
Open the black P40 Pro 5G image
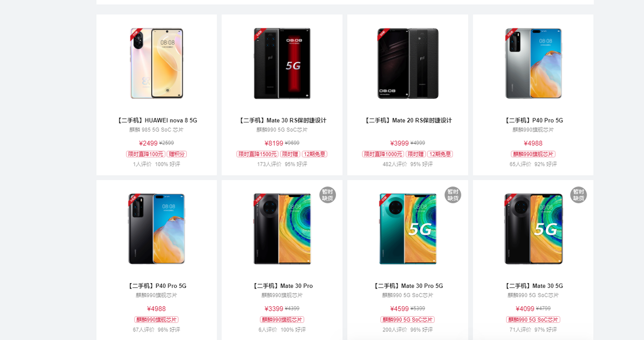[157, 229]
